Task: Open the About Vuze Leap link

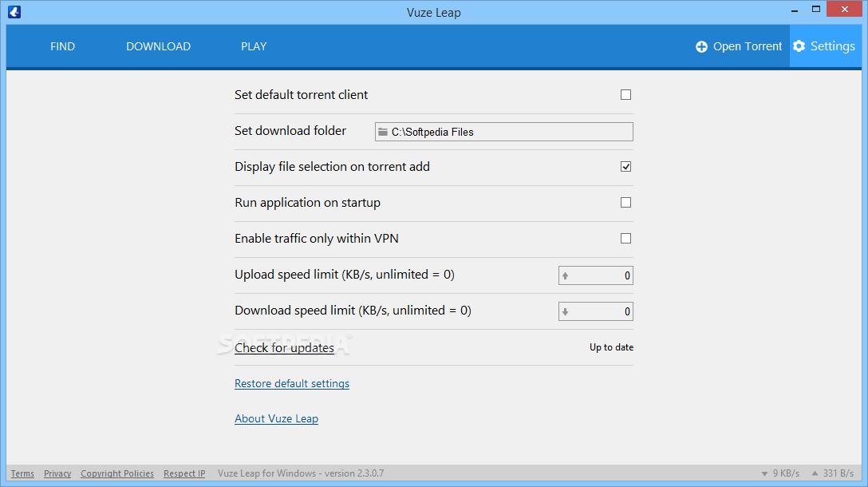Action: click(x=276, y=419)
